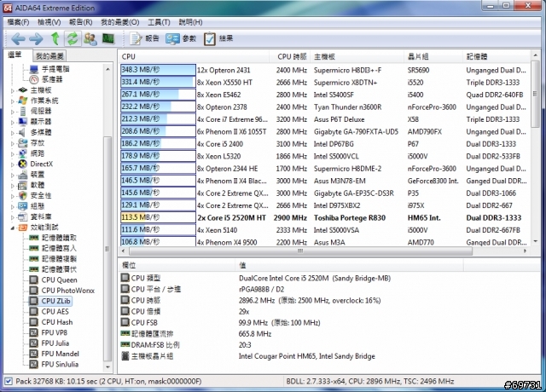Select FPU SinJulia benchmark

point(60,364)
